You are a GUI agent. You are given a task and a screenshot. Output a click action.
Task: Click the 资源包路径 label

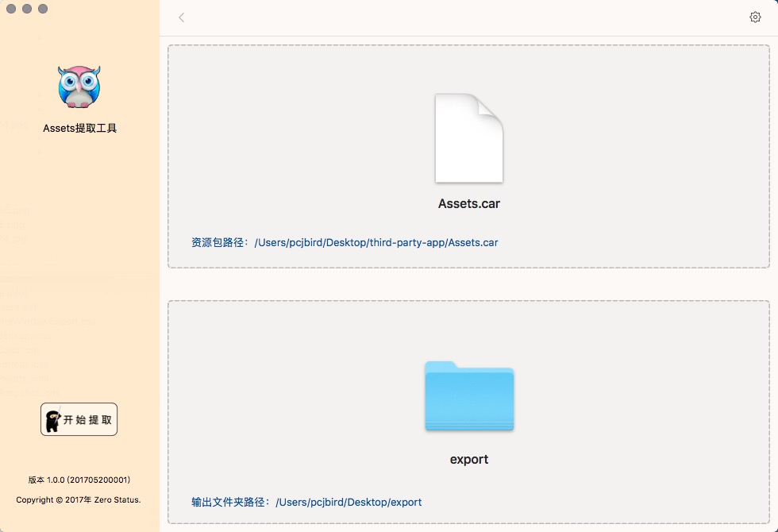click(x=221, y=243)
